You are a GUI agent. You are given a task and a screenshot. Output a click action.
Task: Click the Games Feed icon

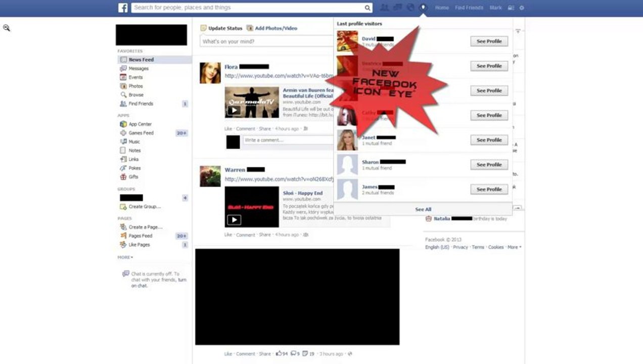coord(123,133)
